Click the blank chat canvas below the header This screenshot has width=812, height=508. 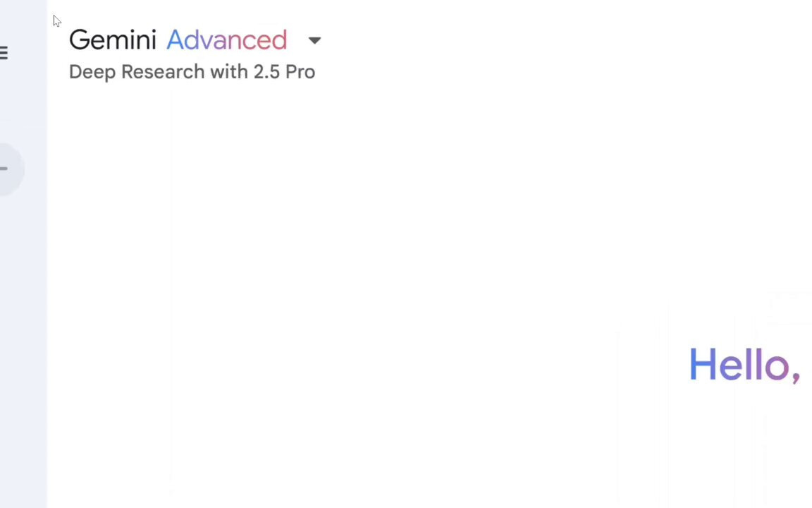tap(362, 234)
